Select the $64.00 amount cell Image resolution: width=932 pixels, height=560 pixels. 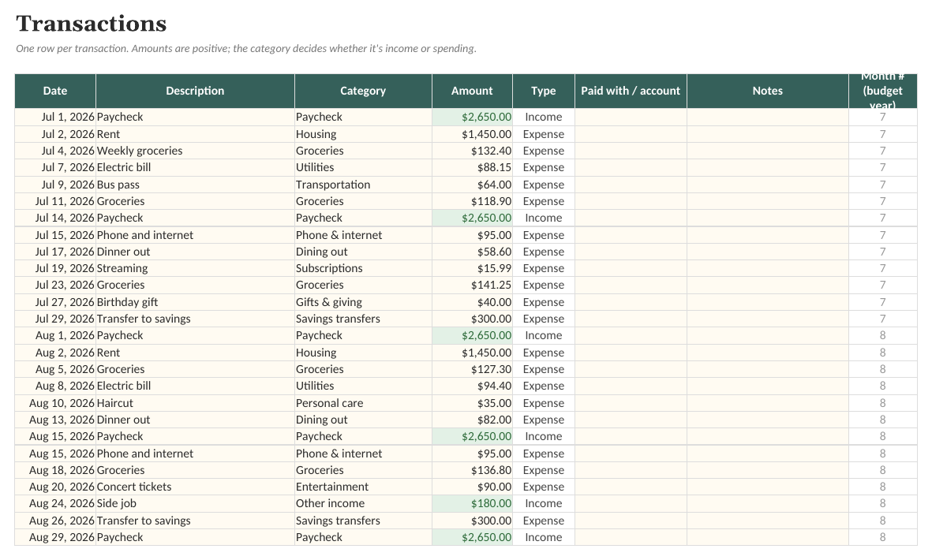coord(472,185)
